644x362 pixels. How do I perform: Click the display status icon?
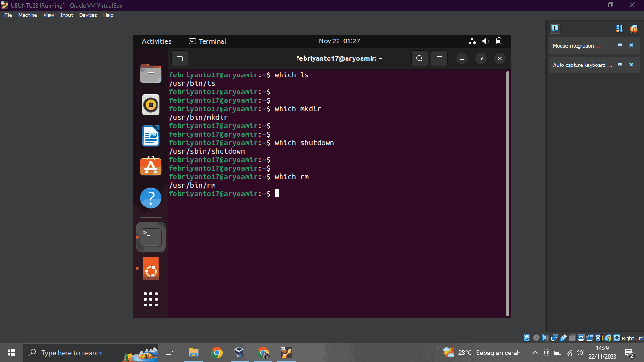(581, 337)
